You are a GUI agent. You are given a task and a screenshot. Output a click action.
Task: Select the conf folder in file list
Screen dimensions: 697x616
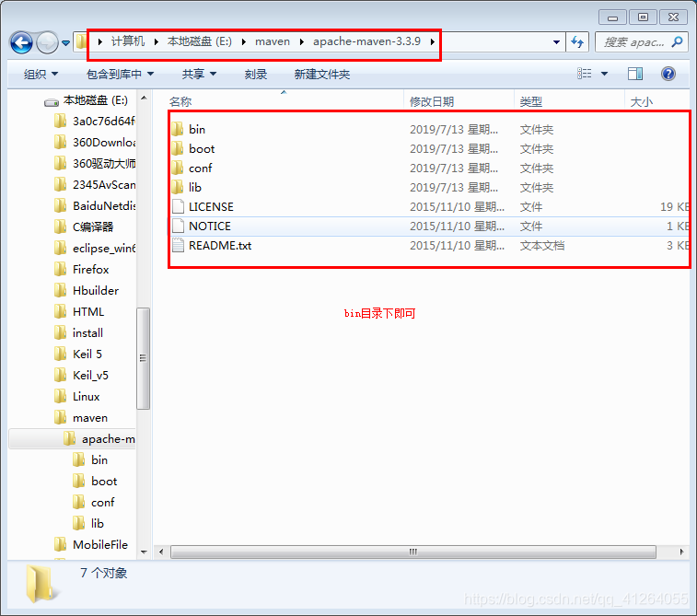pos(200,169)
